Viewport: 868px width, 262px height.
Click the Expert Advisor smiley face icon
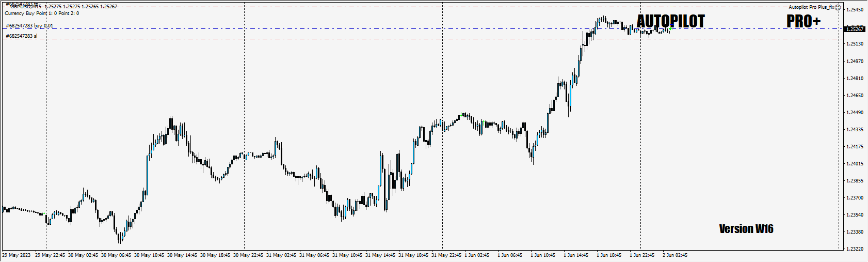coord(838,7)
